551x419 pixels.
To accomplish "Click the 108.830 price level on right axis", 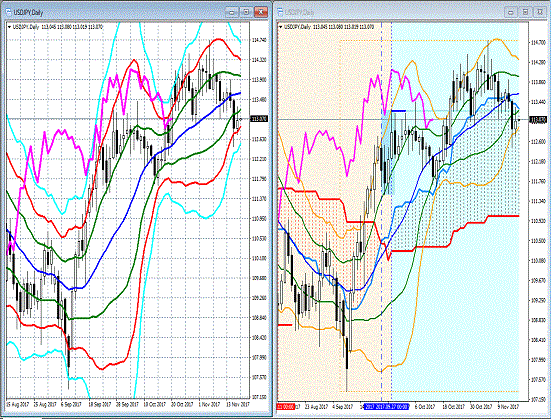I will pyautogui.click(x=538, y=320).
